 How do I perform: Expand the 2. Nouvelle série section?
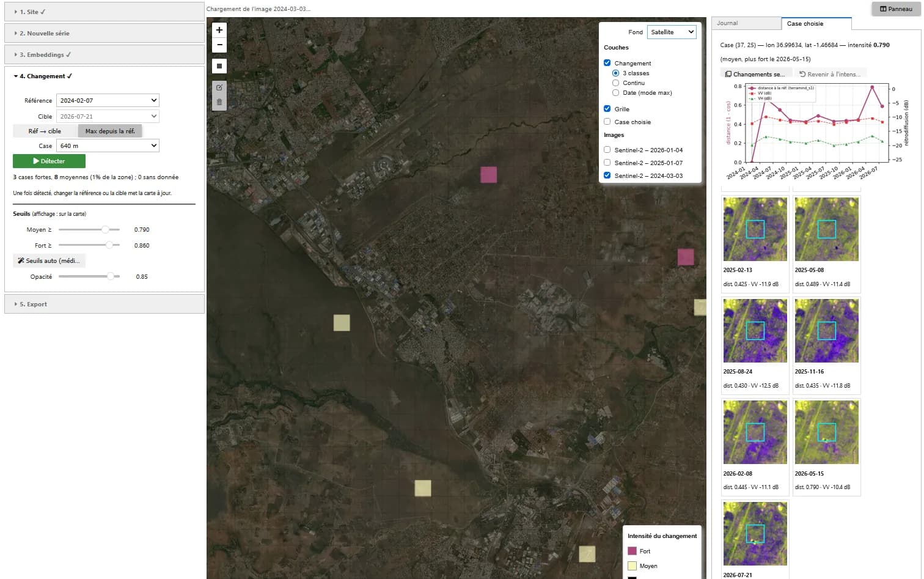point(105,33)
